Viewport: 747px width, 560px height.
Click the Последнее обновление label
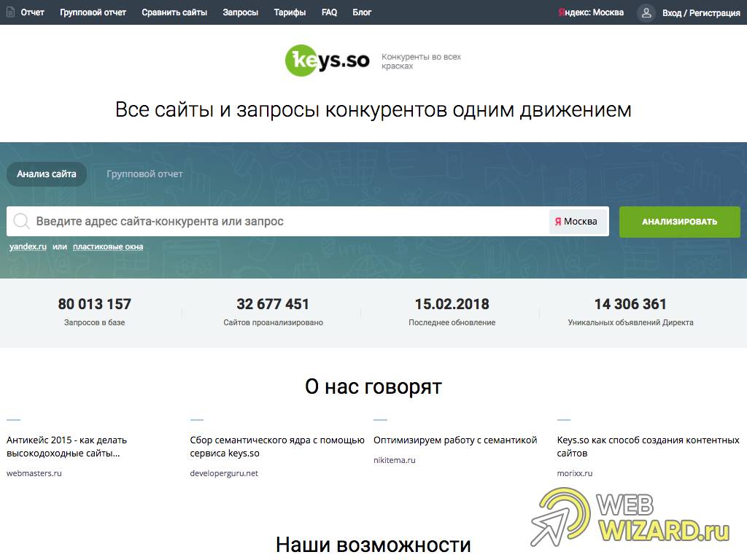coord(452,322)
